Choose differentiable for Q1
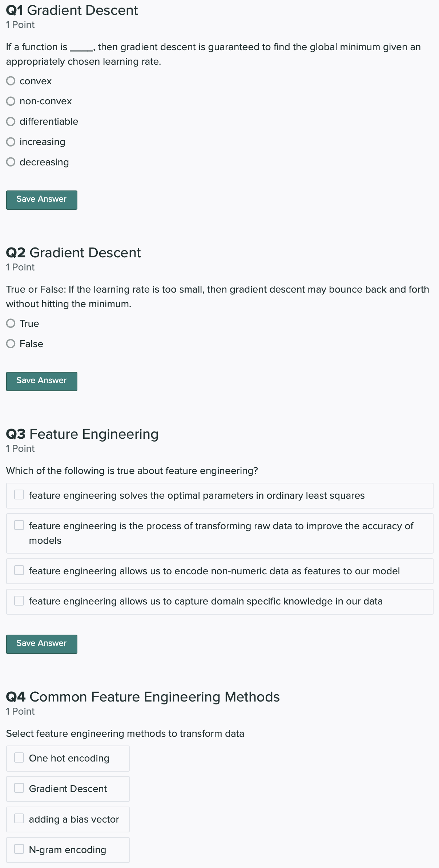439x868 pixels. click(x=11, y=122)
